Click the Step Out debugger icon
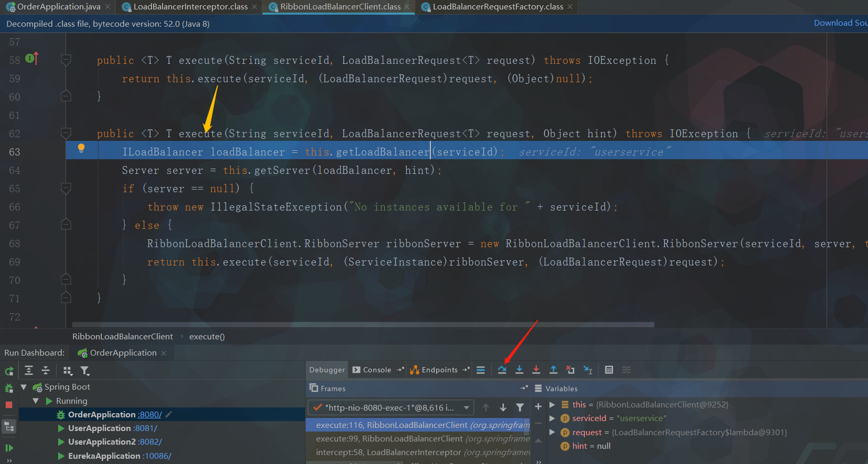The height and width of the screenshot is (464, 868). (553, 370)
